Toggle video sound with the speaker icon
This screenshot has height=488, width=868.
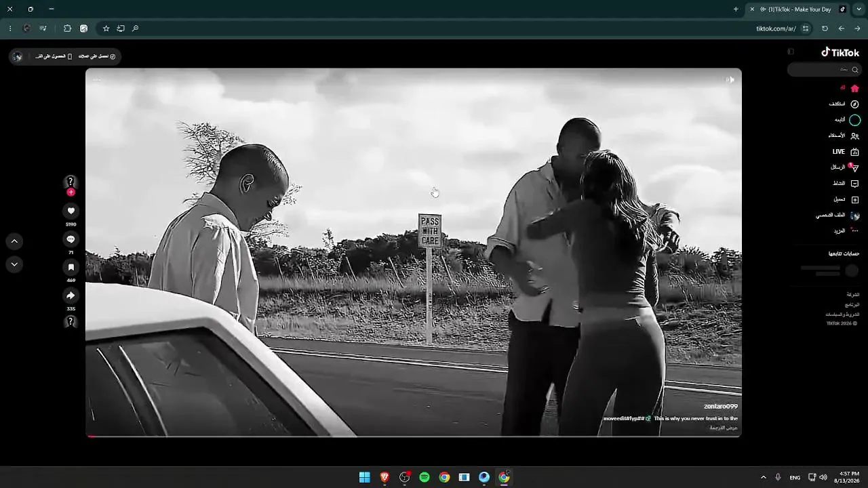[x=730, y=80]
